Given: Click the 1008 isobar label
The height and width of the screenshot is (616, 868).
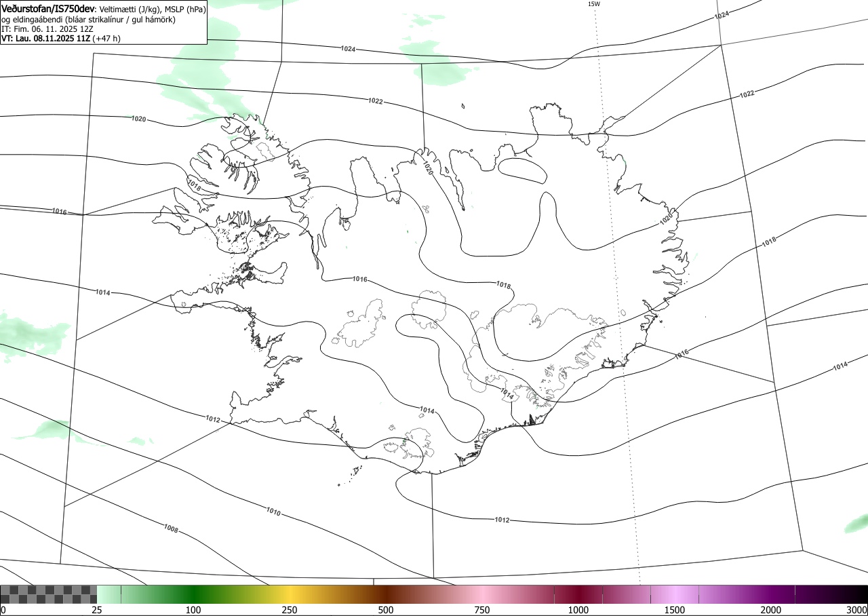Looking at the screenshot, I should 171,528.
